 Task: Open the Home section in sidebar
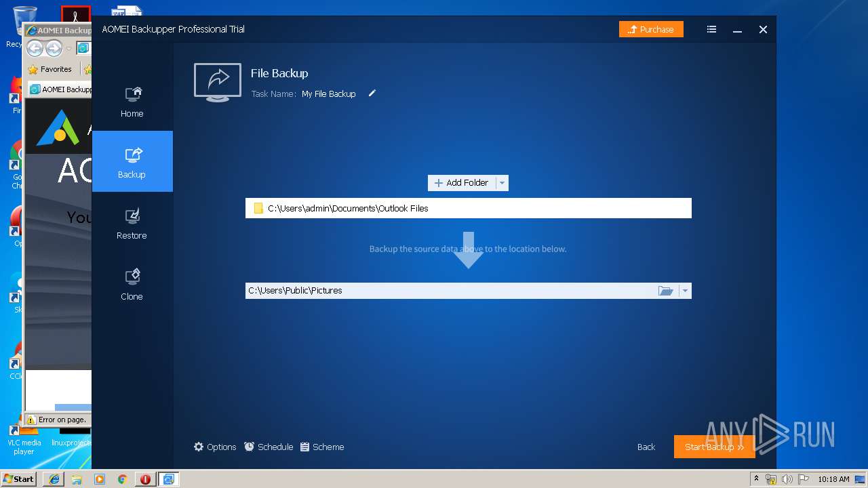132,102
